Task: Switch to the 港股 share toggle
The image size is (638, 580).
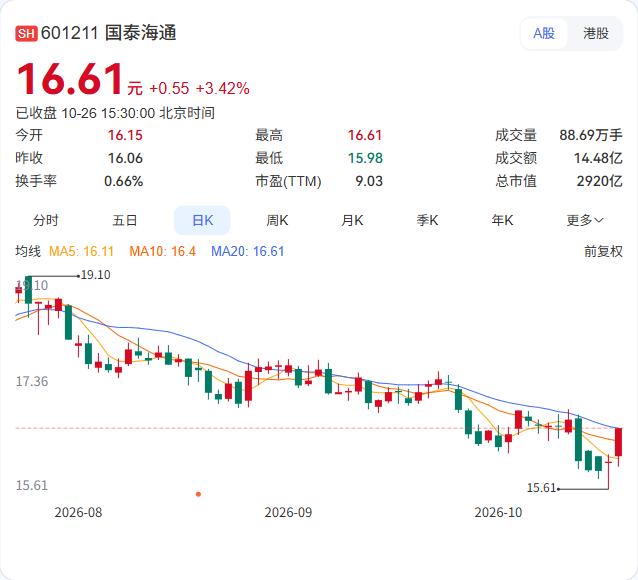Action: pyautogui.click(x=595, y=33)
